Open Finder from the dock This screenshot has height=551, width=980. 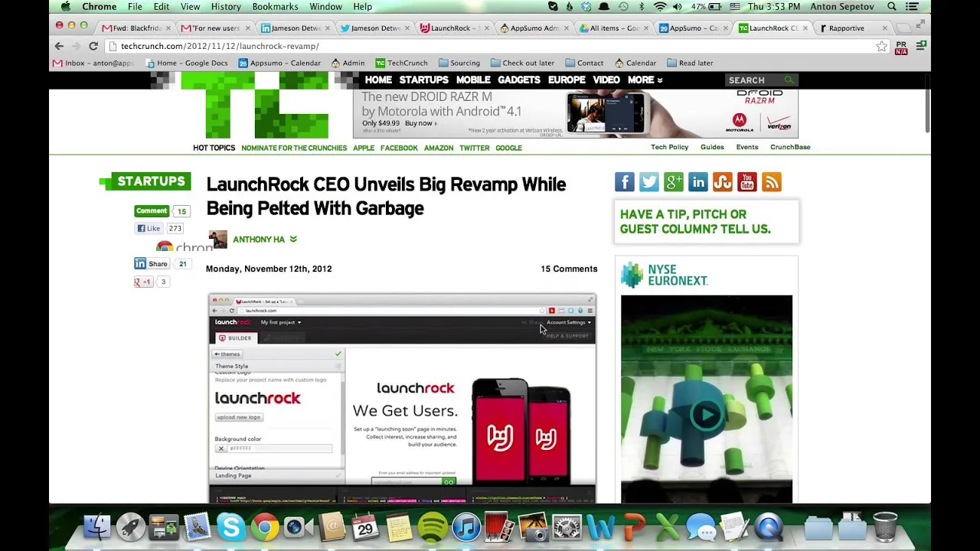tap(96, 527)
